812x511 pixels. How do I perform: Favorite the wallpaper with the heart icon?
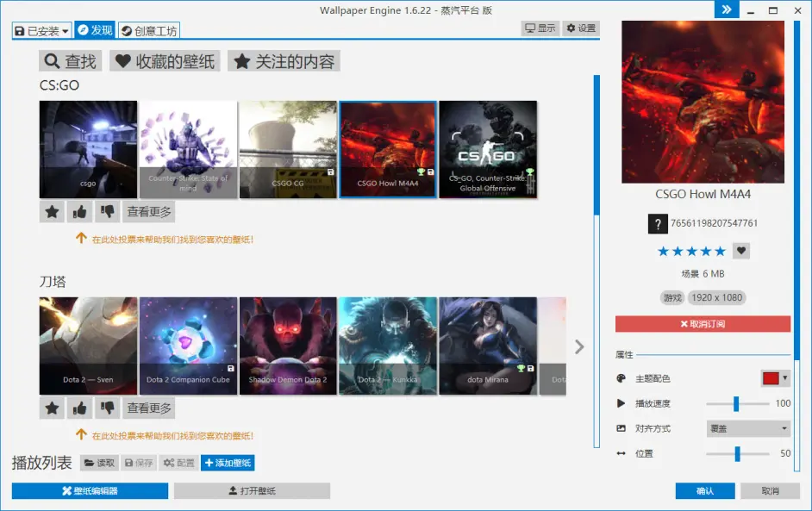[741, 251]
